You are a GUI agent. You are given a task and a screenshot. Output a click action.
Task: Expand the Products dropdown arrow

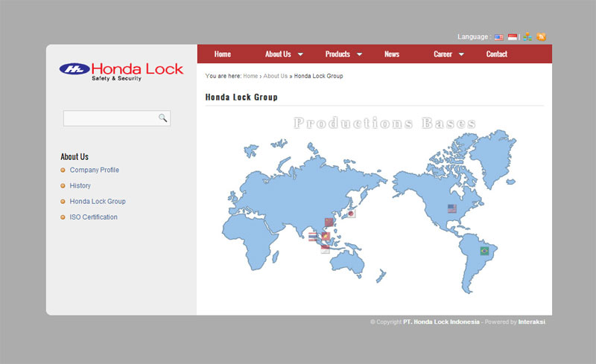tap(359, 54)
